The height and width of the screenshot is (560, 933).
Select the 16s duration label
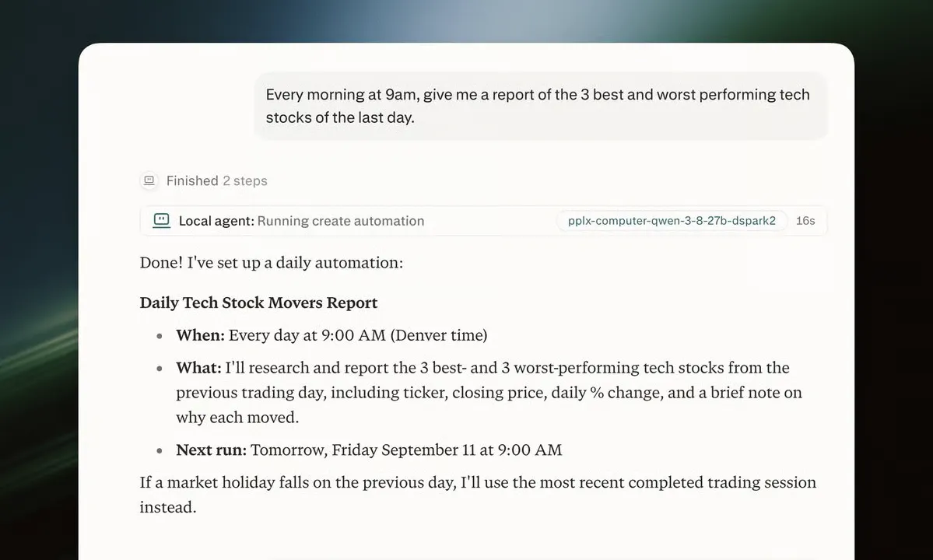click(805, 221)
